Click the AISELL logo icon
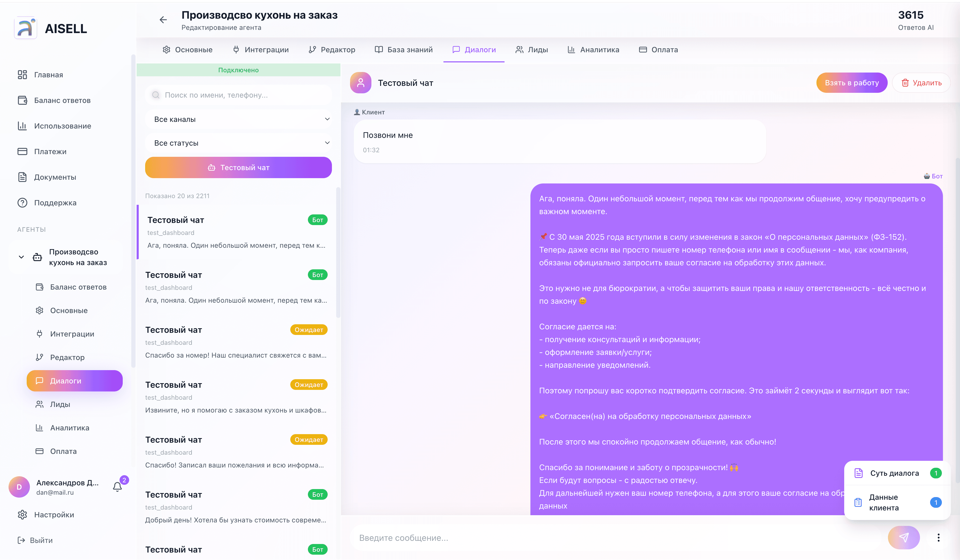 [25, 28]
